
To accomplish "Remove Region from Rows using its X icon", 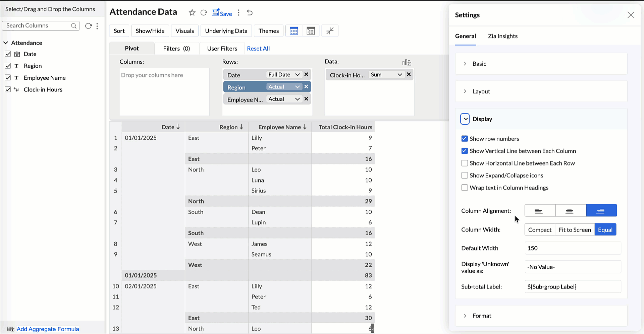I will [306, 87].
